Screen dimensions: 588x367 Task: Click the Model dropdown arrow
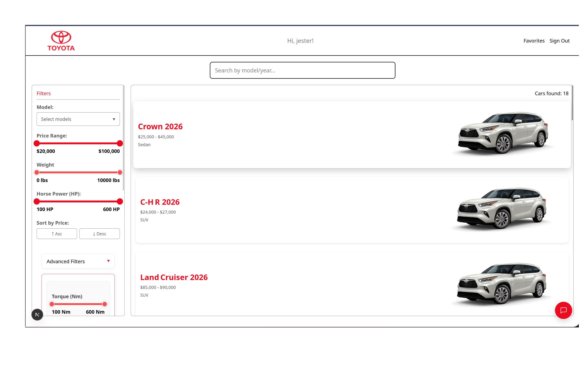pyautogui.click(x=114, y=119)
